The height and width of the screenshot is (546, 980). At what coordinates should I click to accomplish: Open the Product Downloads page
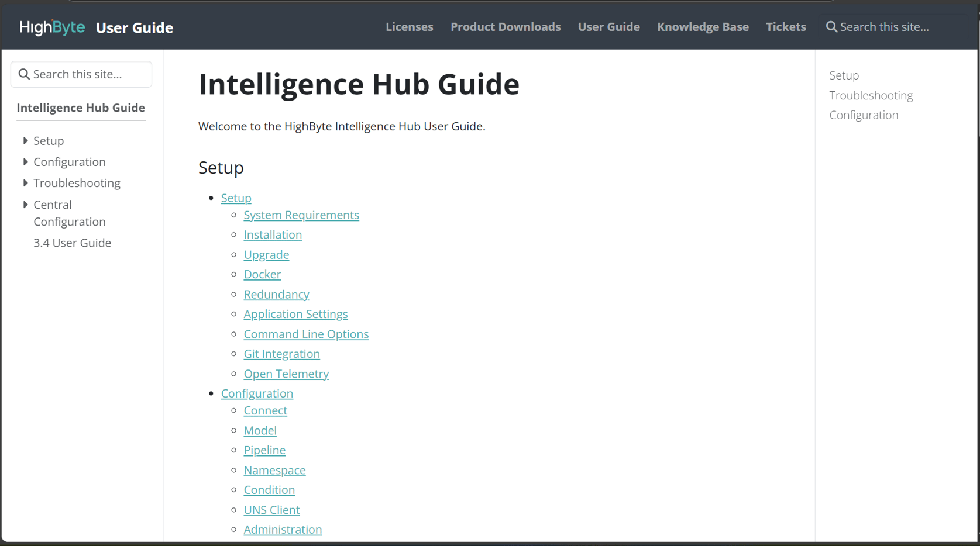point(505,27)
